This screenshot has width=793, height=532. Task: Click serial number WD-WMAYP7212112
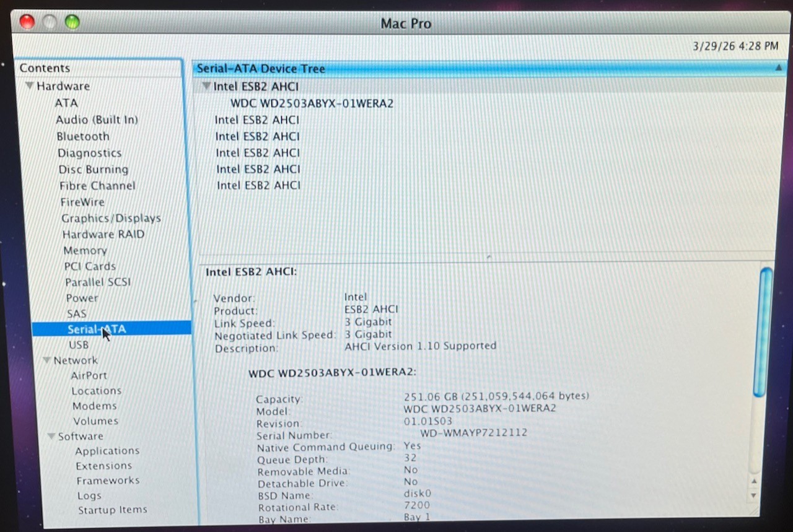(x=473, y=432)
